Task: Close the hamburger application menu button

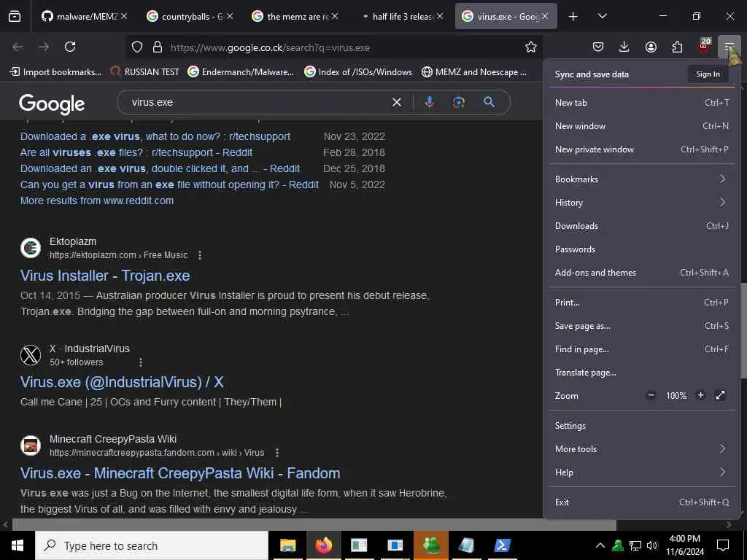Action: [x=729, y=47]
